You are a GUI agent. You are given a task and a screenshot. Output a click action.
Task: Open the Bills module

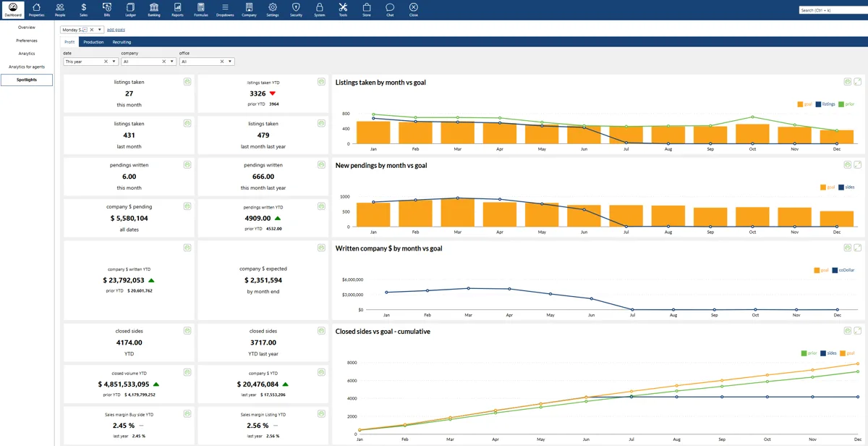pos(107,9)
